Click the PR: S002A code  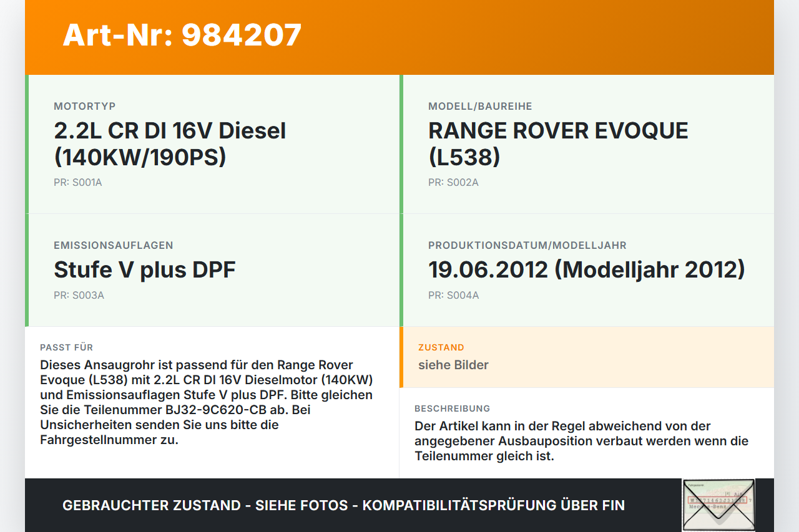(453, 183)
